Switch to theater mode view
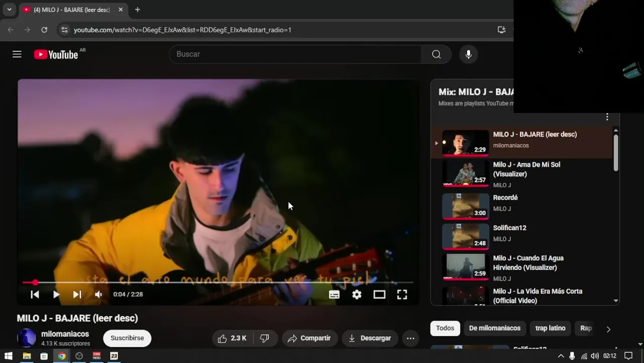 (x=379, y=294)
